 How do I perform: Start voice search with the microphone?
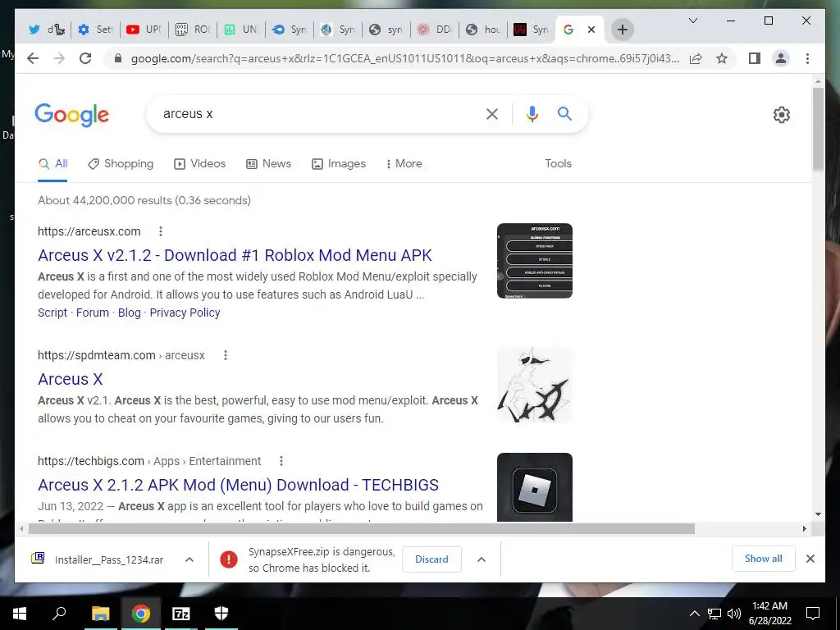point(532,113)
